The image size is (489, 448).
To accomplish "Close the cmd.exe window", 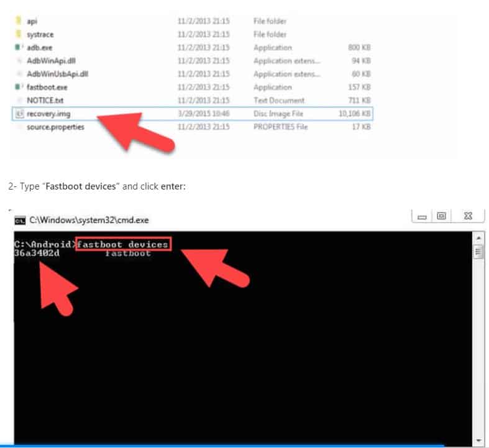I will 467,217.
